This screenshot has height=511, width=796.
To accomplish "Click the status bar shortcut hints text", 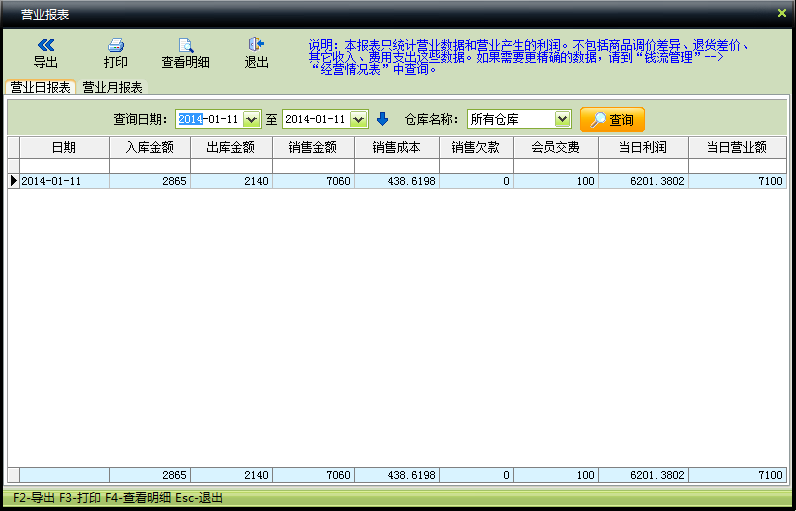I will coord(118,498).
